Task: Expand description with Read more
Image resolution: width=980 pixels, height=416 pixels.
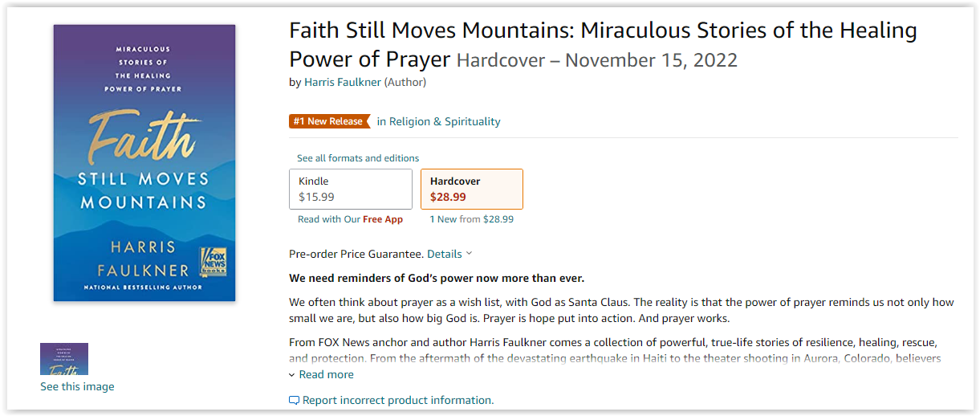Action: tap(326, 374)
